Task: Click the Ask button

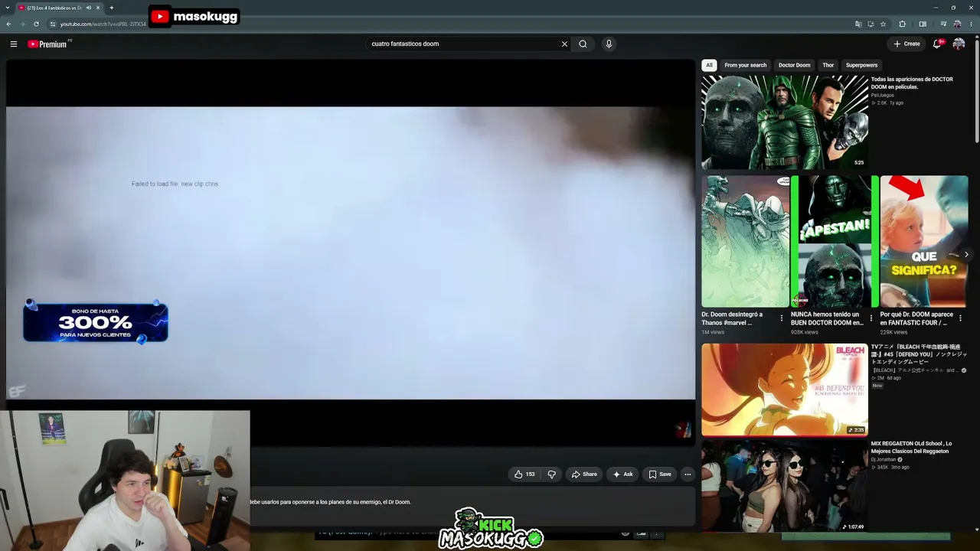Action: pyautogui.click(x=622, y=474)
